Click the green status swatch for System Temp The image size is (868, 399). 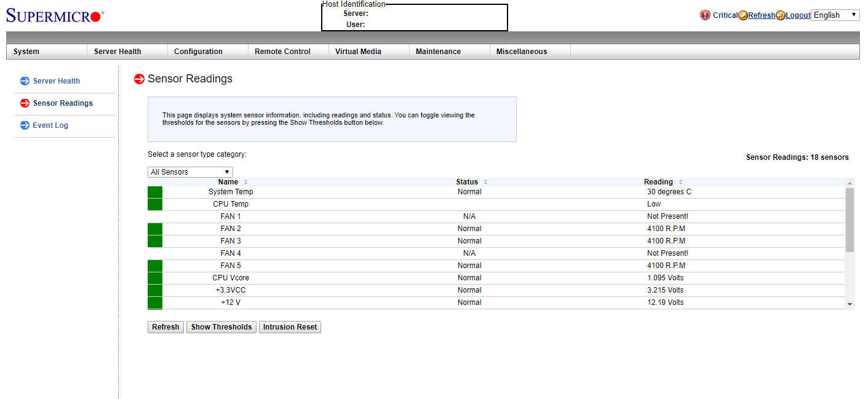(154, 191)
